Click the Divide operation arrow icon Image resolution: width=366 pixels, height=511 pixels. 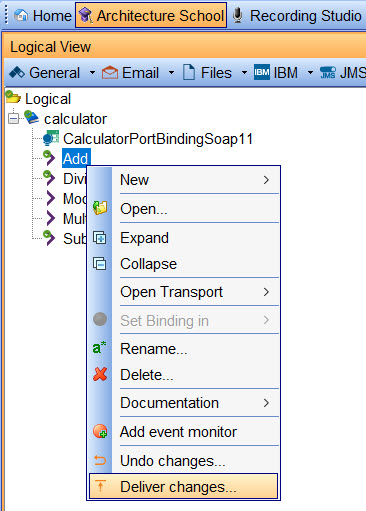point(49,178)
